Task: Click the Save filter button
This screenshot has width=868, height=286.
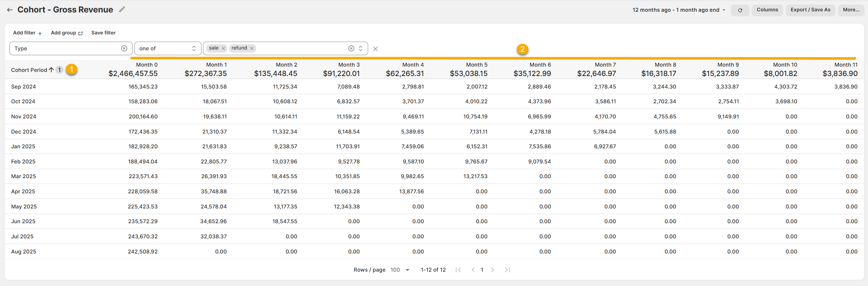Action: pos(103,33)
